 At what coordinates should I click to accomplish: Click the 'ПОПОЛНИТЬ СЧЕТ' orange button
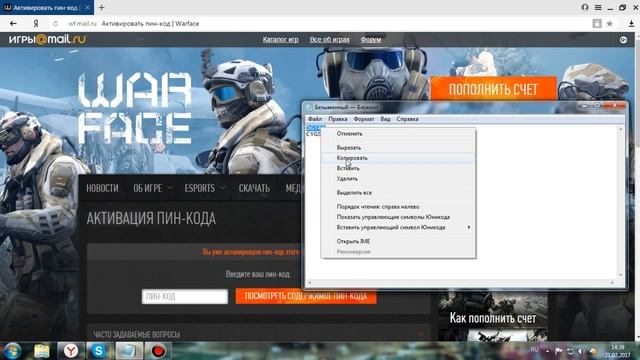[x=493, y=89]
